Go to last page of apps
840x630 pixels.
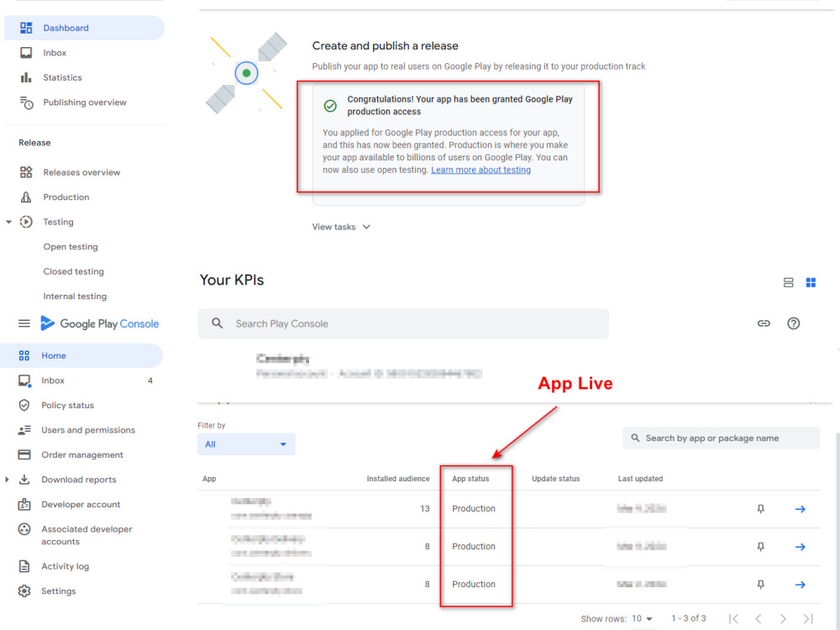(x=808, y=619)
